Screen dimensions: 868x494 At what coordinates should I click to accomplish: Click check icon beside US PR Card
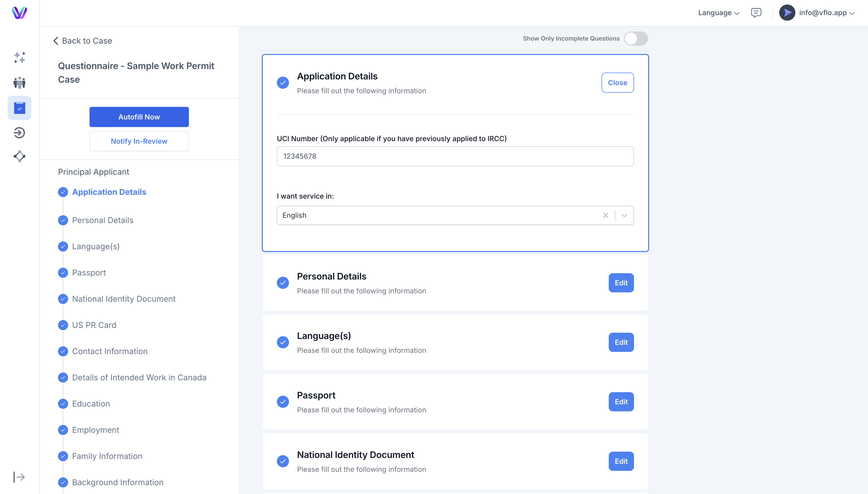(x=63, y=325)
